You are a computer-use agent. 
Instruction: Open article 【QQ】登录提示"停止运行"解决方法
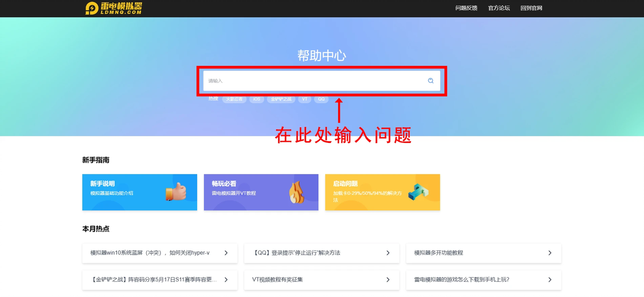pyautogui.click(x=321, y=253)
